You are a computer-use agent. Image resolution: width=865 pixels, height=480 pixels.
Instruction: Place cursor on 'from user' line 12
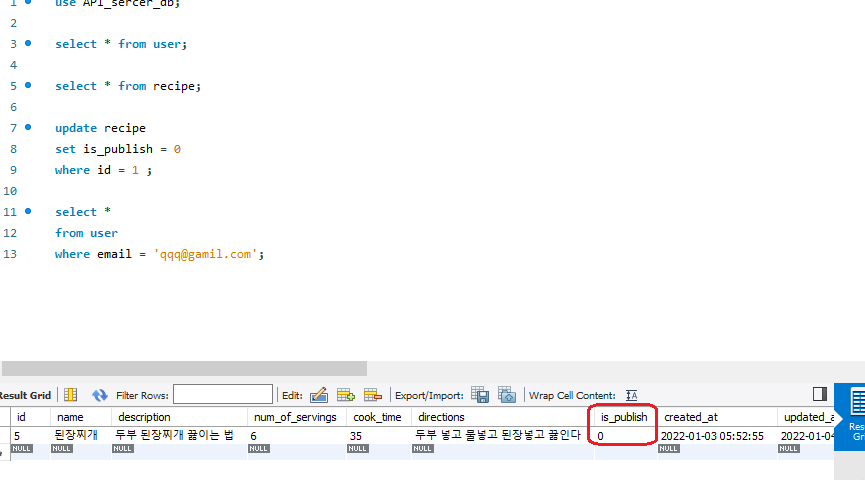86,233
